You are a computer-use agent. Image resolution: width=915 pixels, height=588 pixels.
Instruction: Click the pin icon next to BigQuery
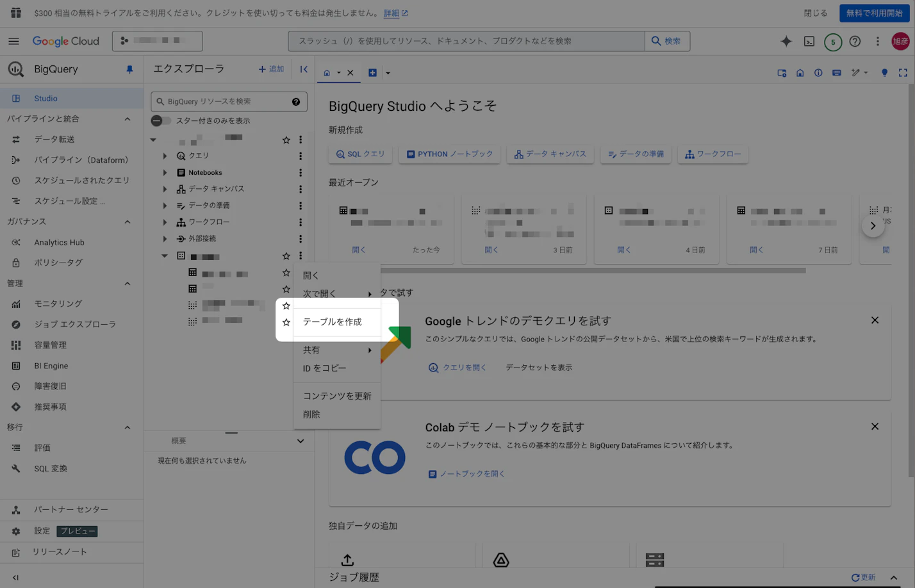(129, 69)
